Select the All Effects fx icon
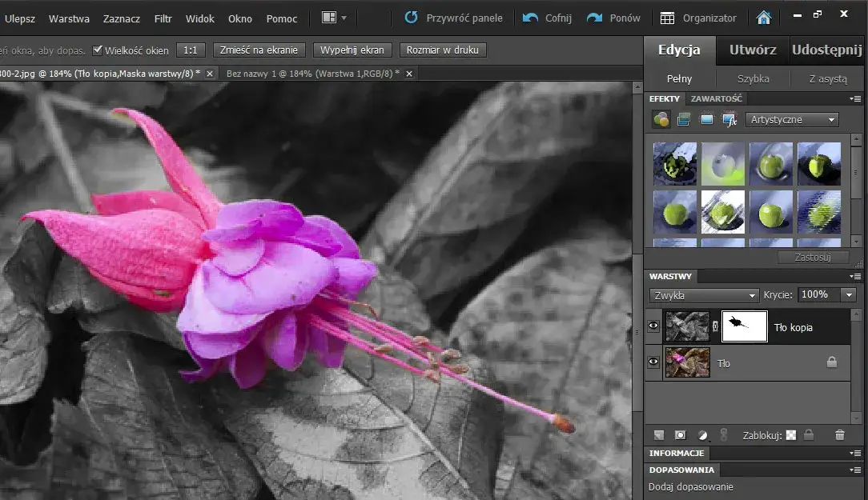Viewport: 868px width, 500px height. coord(729,119)
